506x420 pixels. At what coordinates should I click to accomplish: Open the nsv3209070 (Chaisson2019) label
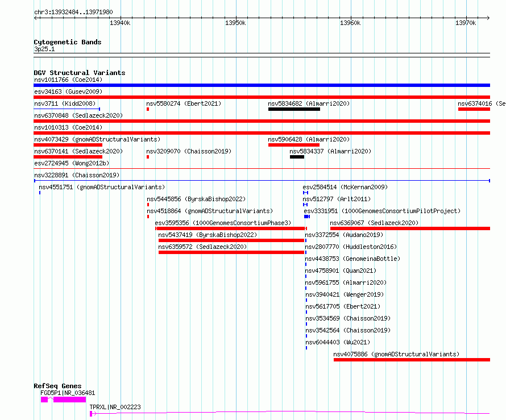189,151
